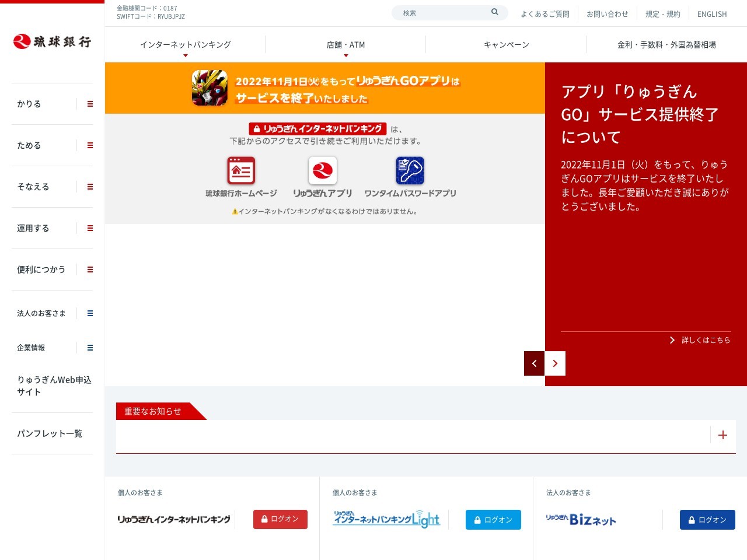Open the かりる submenu icon
This screenshot has height=560, width=747.
[x=90, y=104]
